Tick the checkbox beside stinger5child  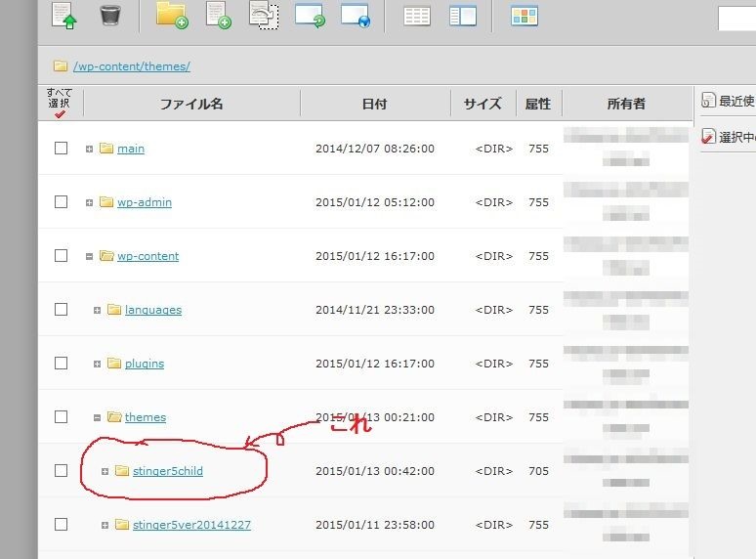point(61,471)
